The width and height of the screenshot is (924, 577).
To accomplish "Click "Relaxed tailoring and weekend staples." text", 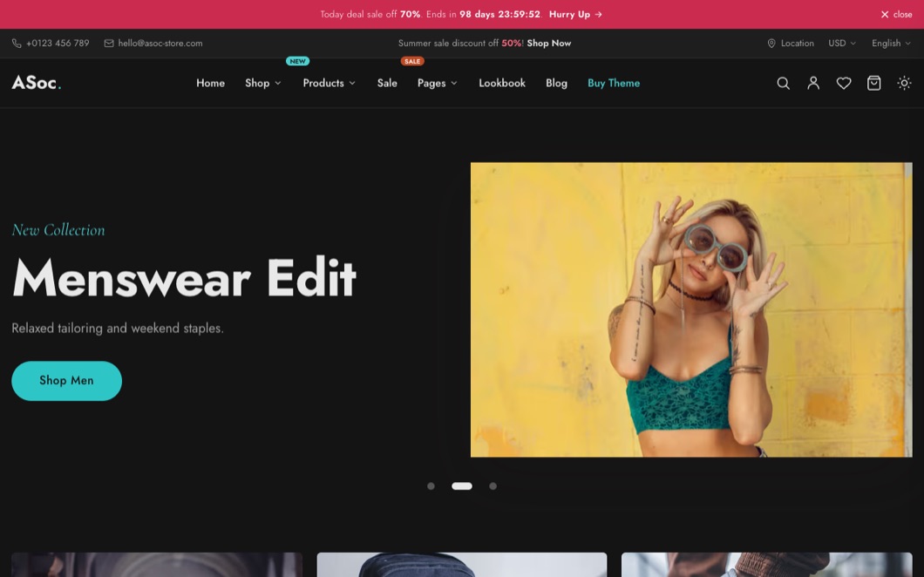I will click(118, 329).
